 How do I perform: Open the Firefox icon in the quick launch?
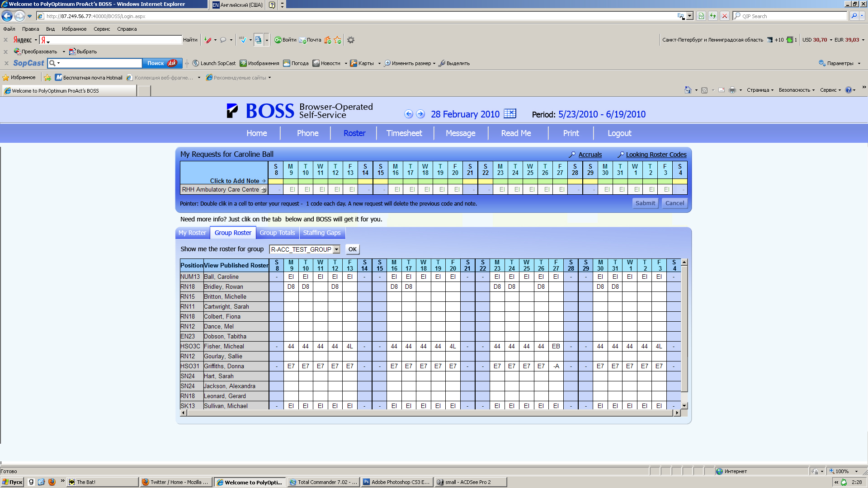pos(52,482)
